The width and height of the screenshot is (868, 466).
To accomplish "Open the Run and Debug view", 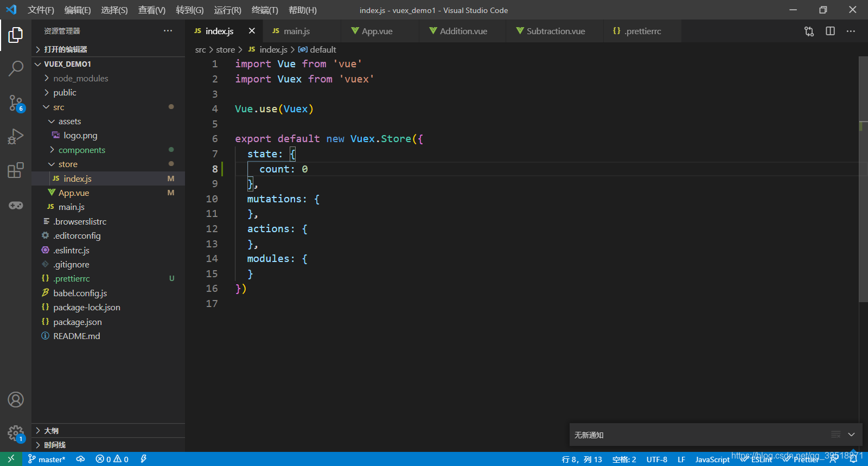I will coord(16,136).
